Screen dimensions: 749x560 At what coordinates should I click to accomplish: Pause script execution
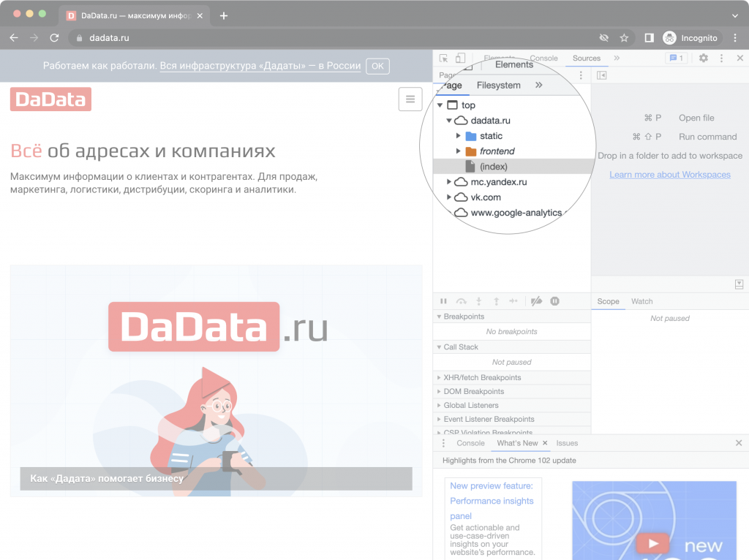(443, 301)
